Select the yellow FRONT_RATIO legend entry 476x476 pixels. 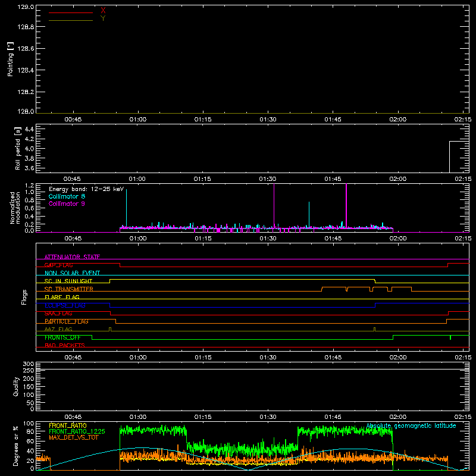pyautogui.click(x=68, y=425)
